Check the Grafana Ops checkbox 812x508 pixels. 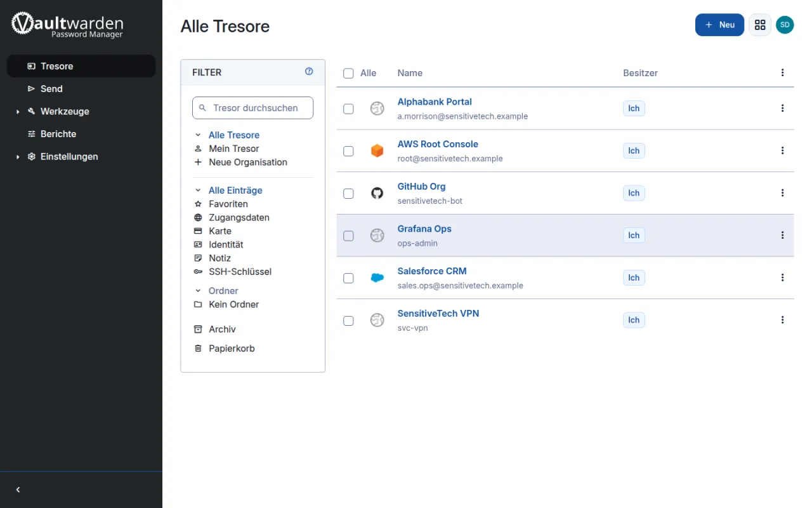coord(348,236)
